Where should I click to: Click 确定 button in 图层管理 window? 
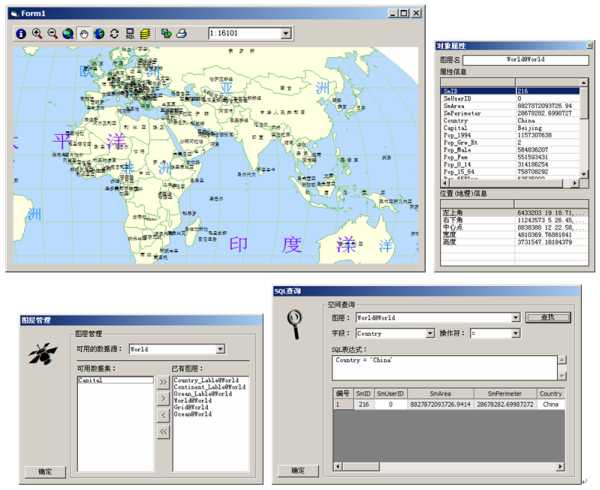(45, 472)
